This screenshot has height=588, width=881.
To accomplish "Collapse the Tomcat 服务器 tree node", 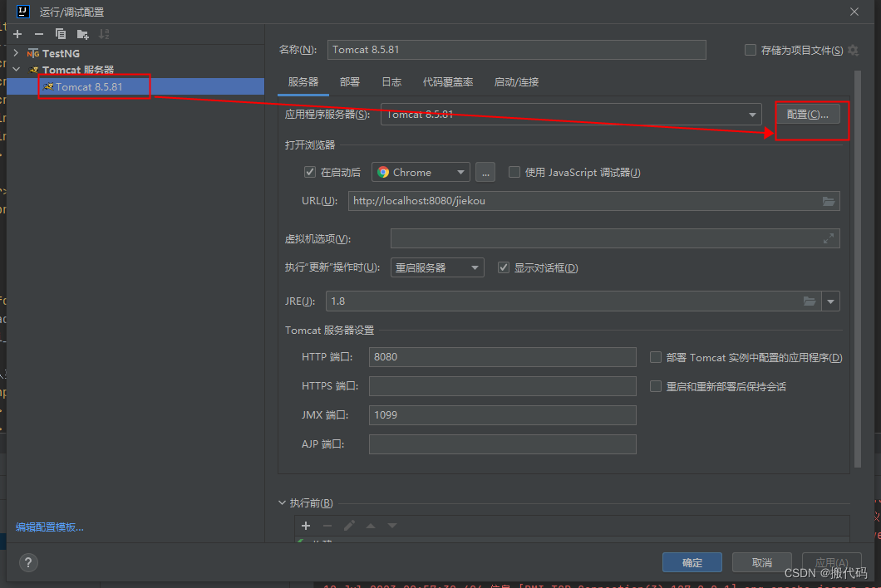I will (x=17, y=70).
